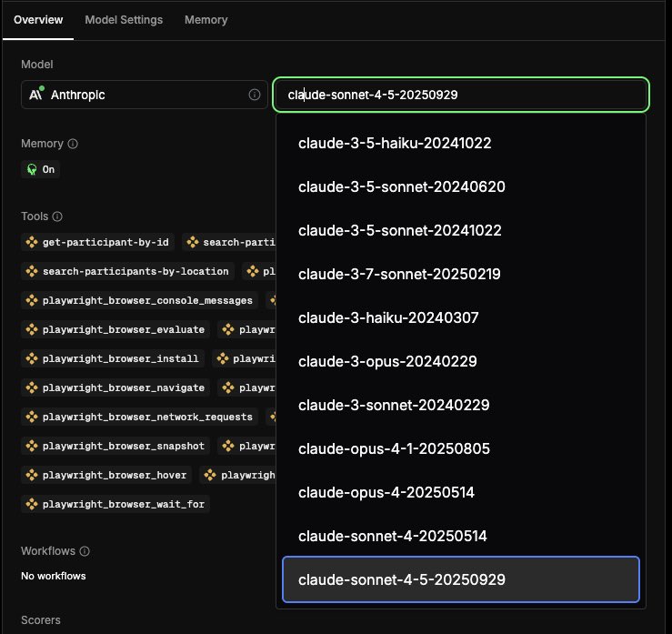This screenshot has width=672, height=634.
Task: Click the info icon next to Memory
Action: click(x=73, y=144)
